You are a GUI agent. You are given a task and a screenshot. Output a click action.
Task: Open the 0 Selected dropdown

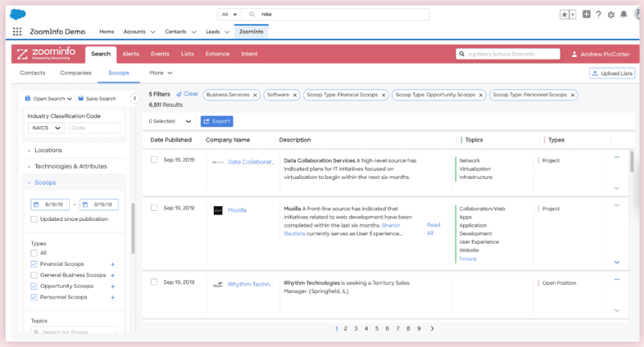tap(170, 121)
